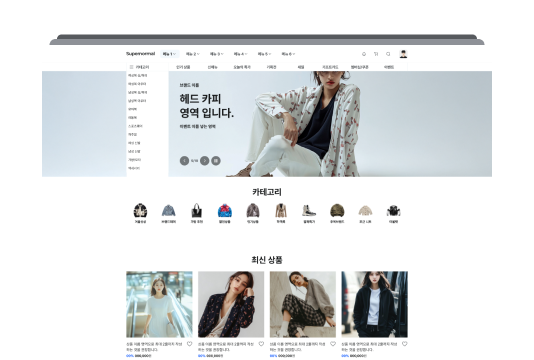534x360 pixels.
Task: Click the 최신 상품 section heading
Action: click(267, 260)
